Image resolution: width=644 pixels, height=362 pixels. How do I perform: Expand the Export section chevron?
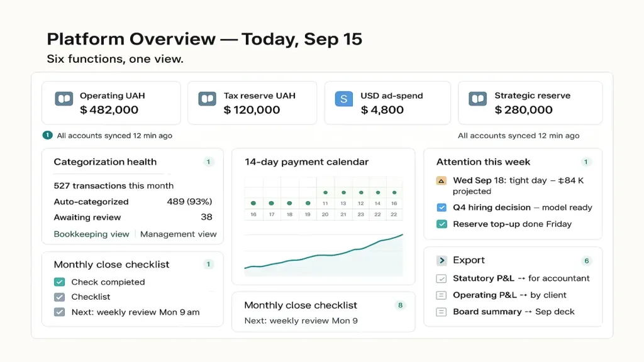point(441,260)
